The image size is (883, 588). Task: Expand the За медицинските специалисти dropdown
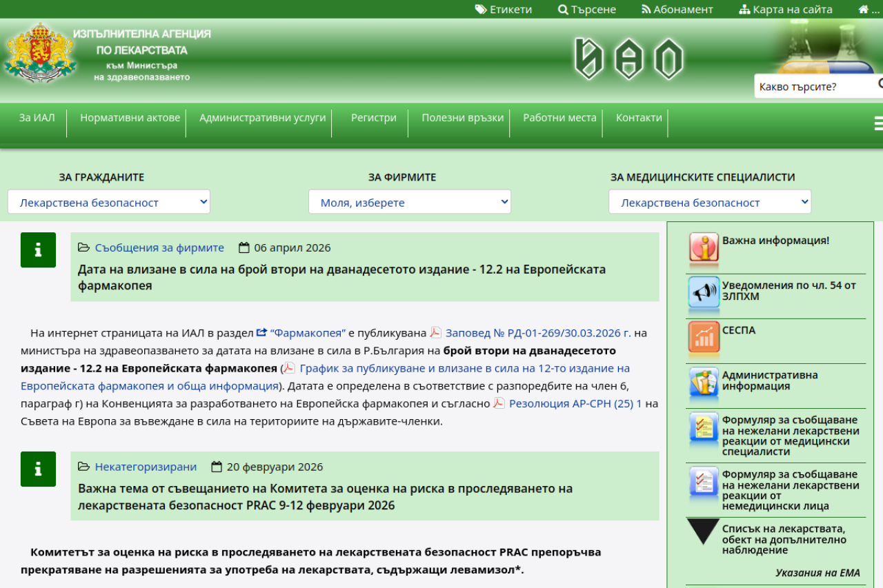pos(709,202)
